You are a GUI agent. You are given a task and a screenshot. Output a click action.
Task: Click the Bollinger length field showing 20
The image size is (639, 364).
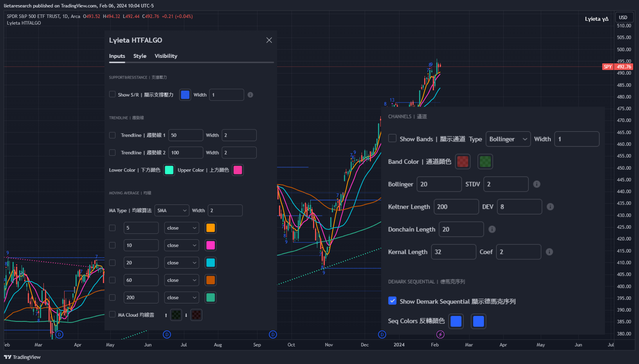point(439,184)
